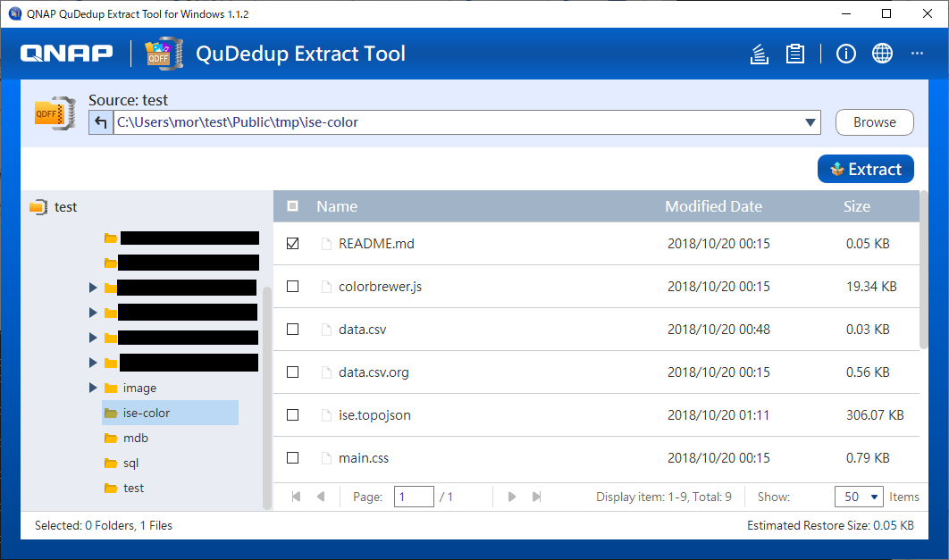949x560 pixels.
Task: Go to next page
Action: point(512,497)
